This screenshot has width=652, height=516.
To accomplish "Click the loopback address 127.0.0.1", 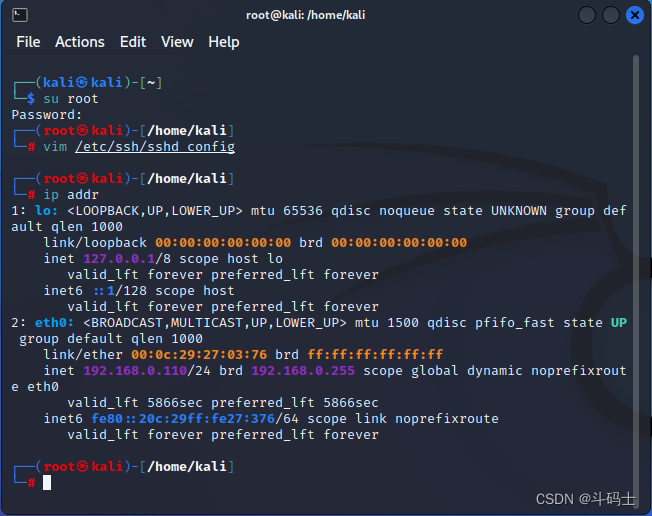I will 119,259.
